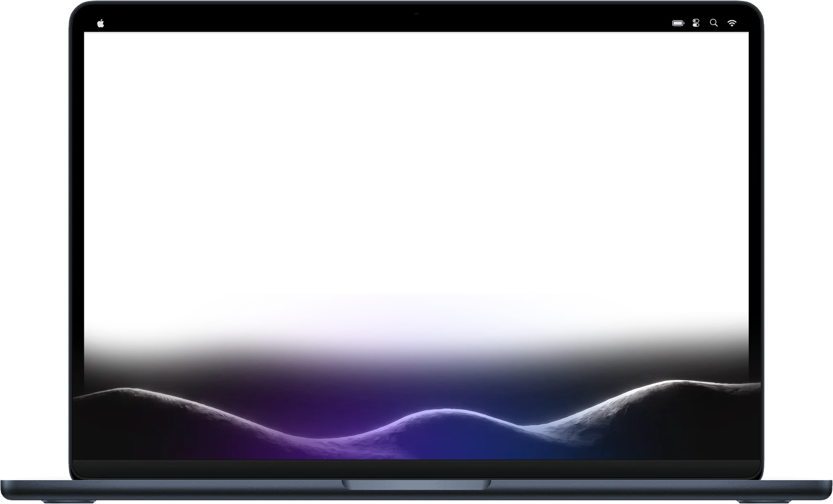Open the Wi-Fi status menu
This screenshot has width=833, height=504.
click(x=732, y=23)
